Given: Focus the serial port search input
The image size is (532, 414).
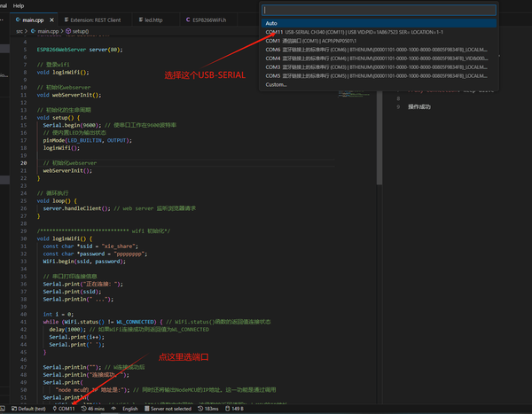Looking at the screenshot, I should (x=379, y=10).
